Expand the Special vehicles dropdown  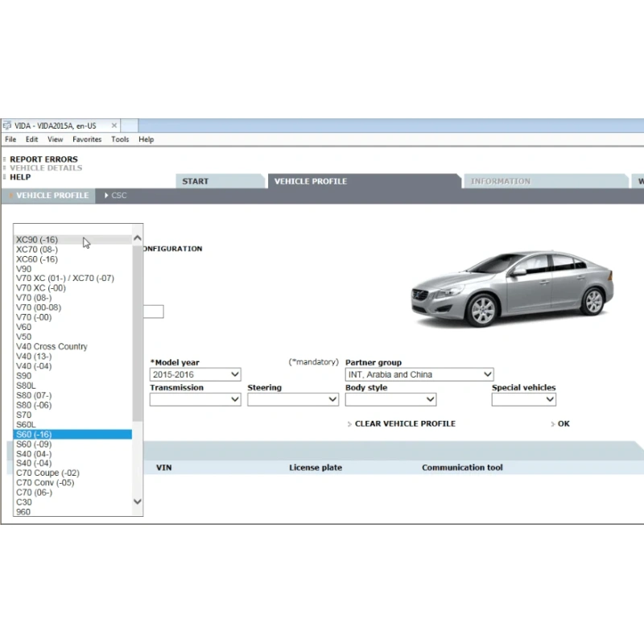click(524, 399)
